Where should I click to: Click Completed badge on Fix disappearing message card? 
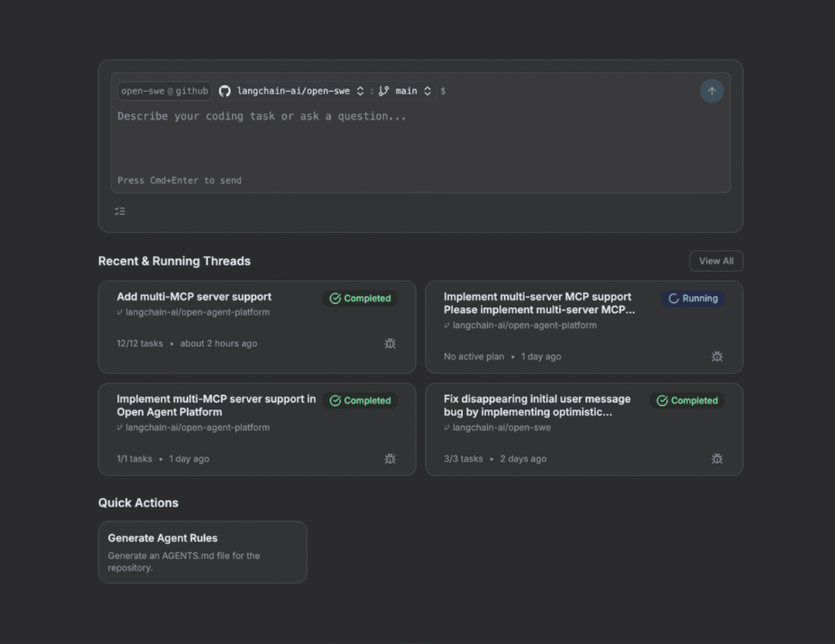pos(687,400)
